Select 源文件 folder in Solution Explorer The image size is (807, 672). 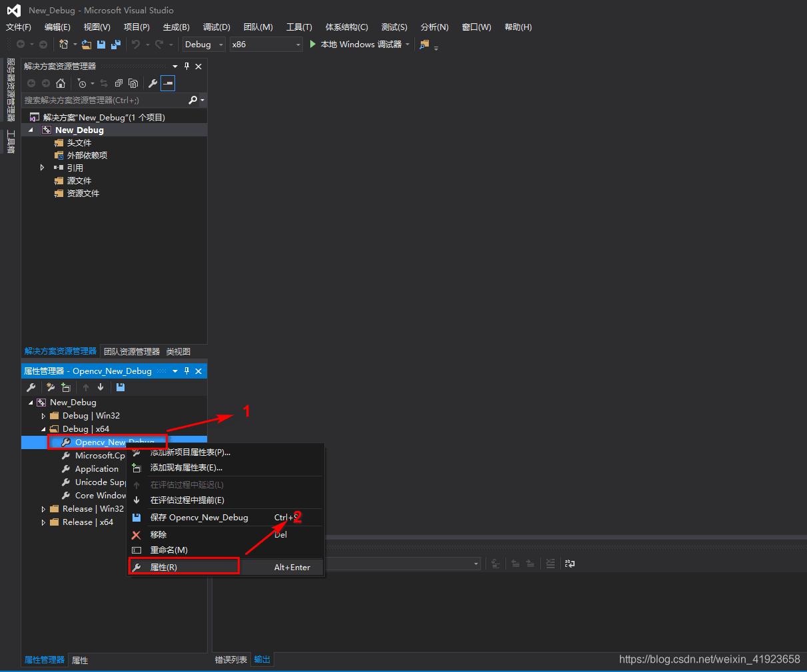click(x=79, y=181)
